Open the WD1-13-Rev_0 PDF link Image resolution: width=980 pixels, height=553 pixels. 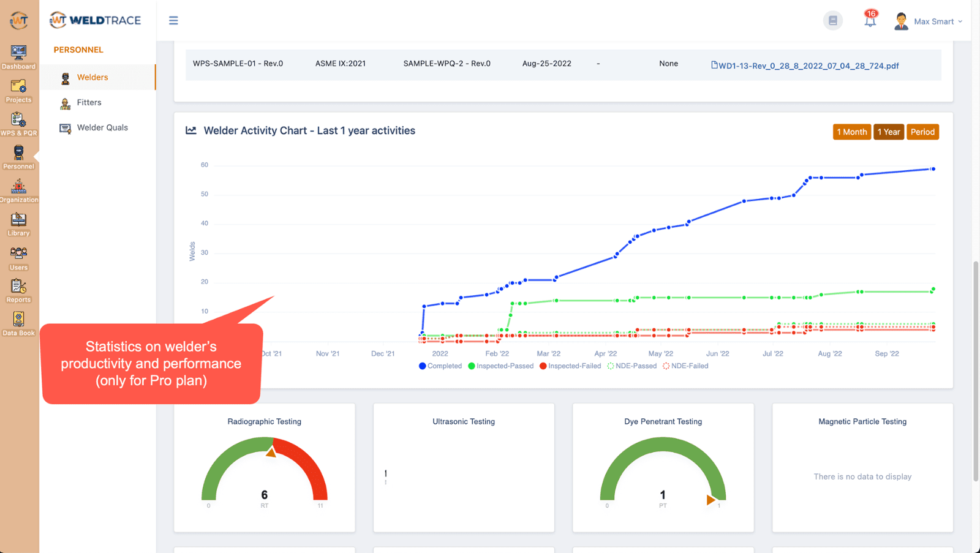pyautogui.click(x=807, y=66)
